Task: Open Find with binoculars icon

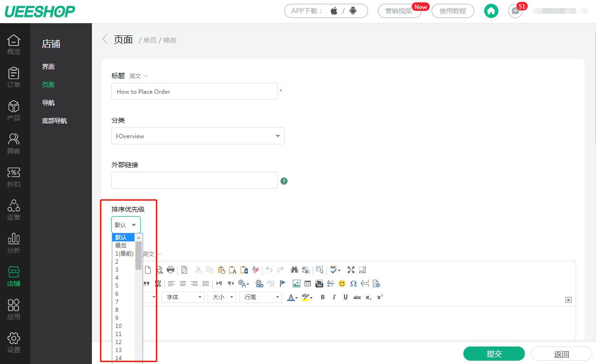Action: [294, 270]
